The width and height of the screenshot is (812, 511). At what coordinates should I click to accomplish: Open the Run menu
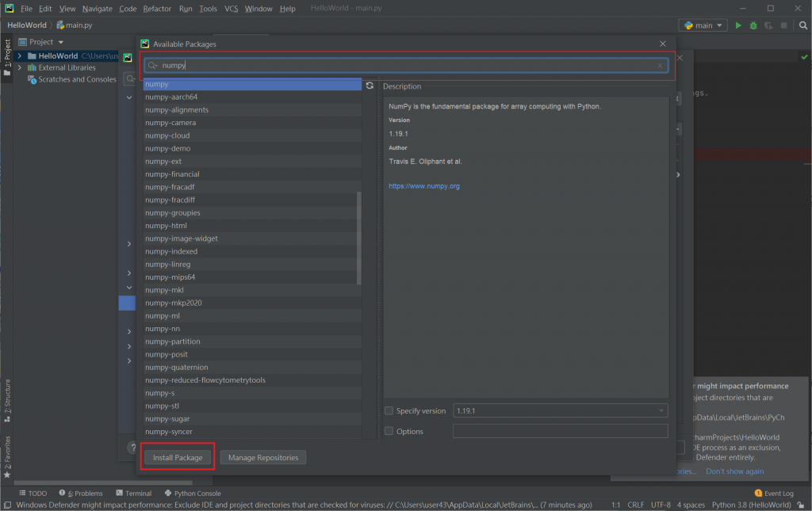[186, 8]
